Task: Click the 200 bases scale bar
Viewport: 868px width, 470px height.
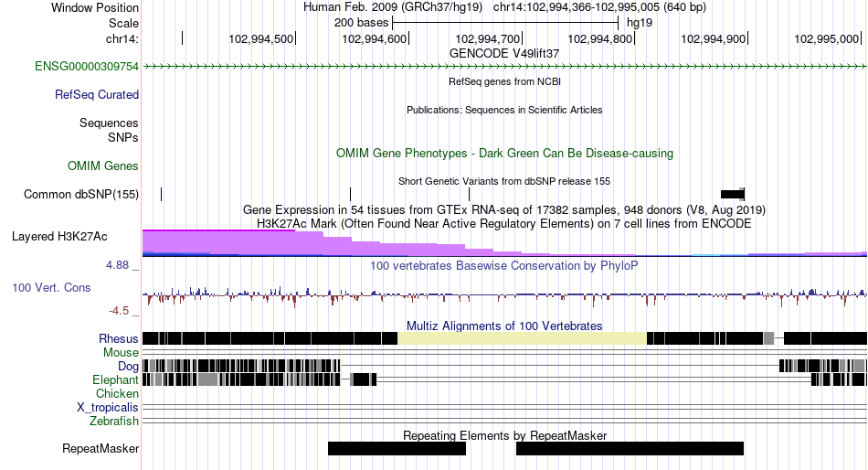Action: pos(505,23)
